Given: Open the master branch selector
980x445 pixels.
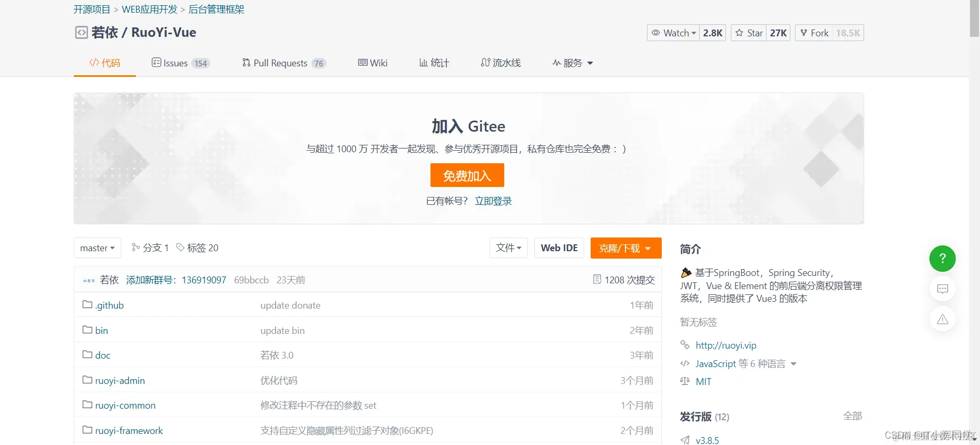Looking at the screenshot, I should pyautogui.click(x=97, y=248).
